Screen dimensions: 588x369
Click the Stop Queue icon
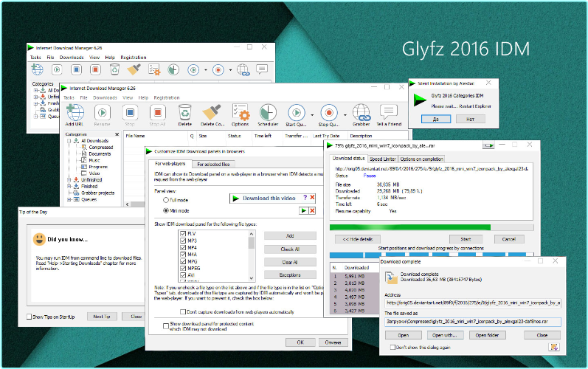[330, 112]
